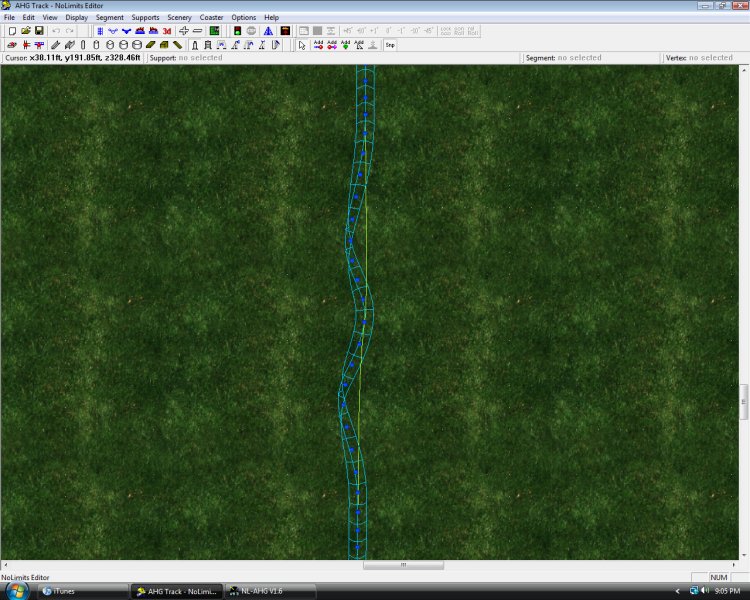
Task: Click the 0° rotation button
Action: tap(388, 31)
